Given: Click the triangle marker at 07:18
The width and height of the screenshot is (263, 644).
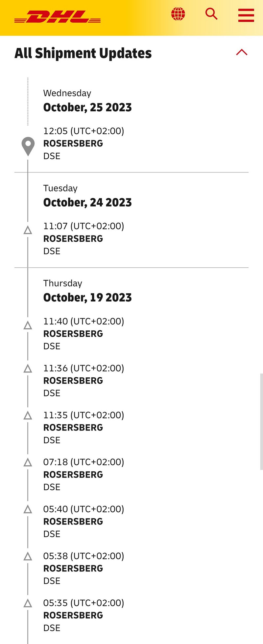Looking at the screenshot, I should pos(28,463).
